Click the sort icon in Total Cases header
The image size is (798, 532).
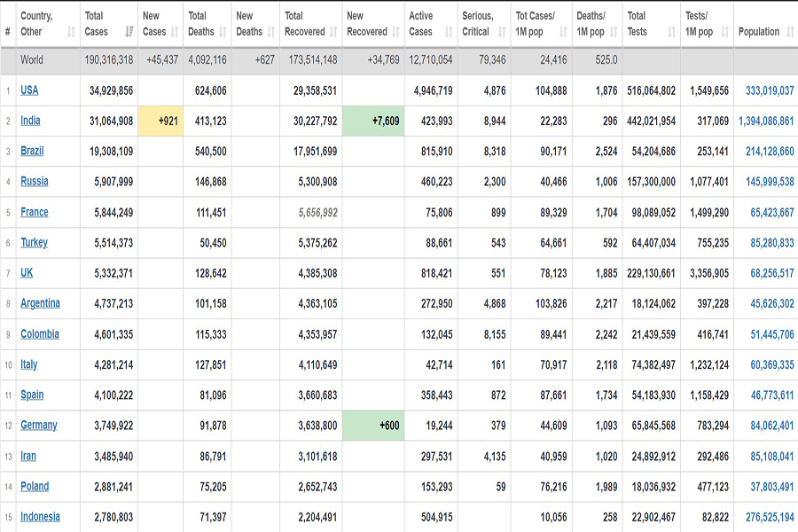click(129, 32)
